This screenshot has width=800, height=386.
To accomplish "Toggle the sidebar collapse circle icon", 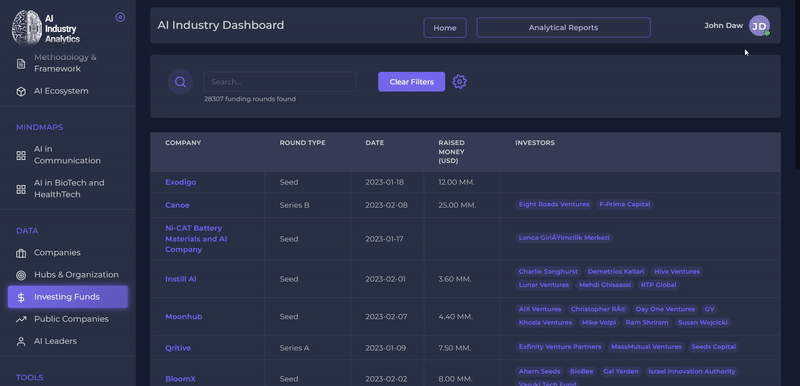I will 120,17.
